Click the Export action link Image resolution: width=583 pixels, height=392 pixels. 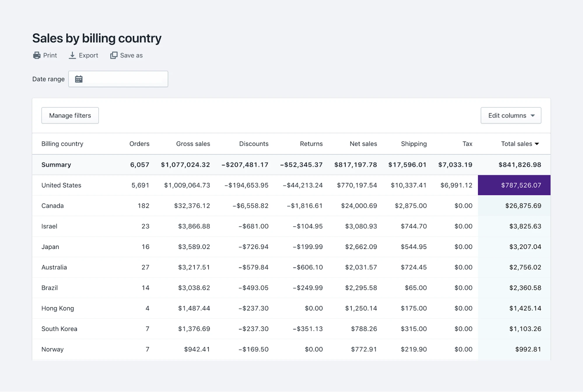(88, 55)
